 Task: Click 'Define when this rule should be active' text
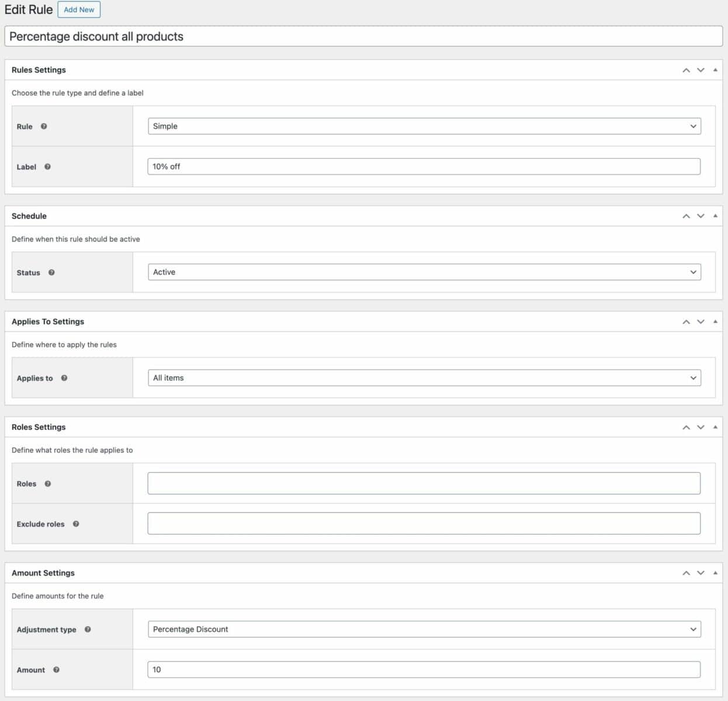(x=76, y=239)
